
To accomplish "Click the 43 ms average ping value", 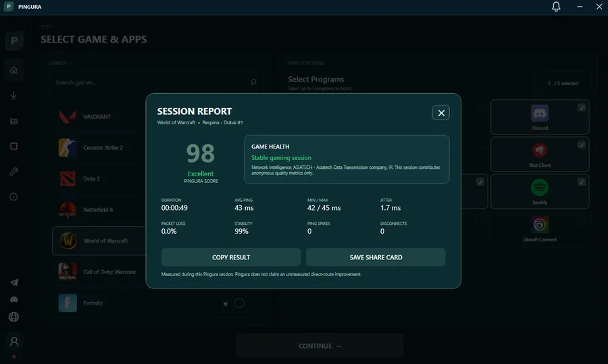I will point(244,208).
